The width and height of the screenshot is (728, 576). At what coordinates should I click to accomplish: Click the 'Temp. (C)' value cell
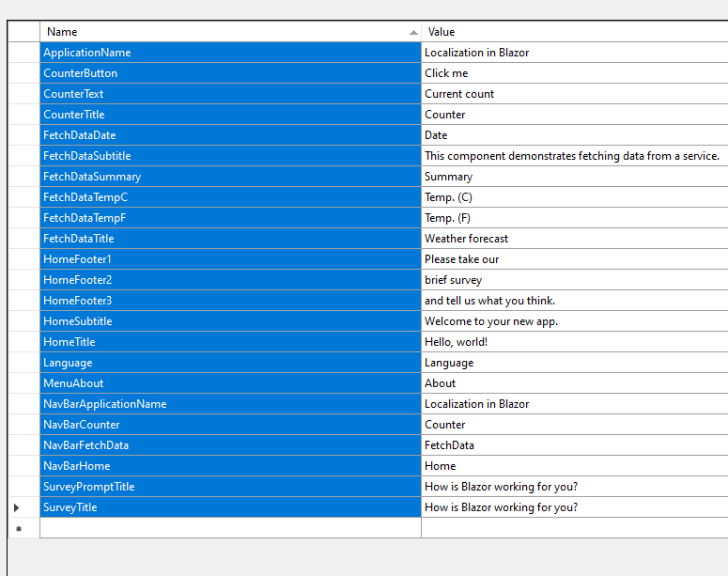click(574, 197)
